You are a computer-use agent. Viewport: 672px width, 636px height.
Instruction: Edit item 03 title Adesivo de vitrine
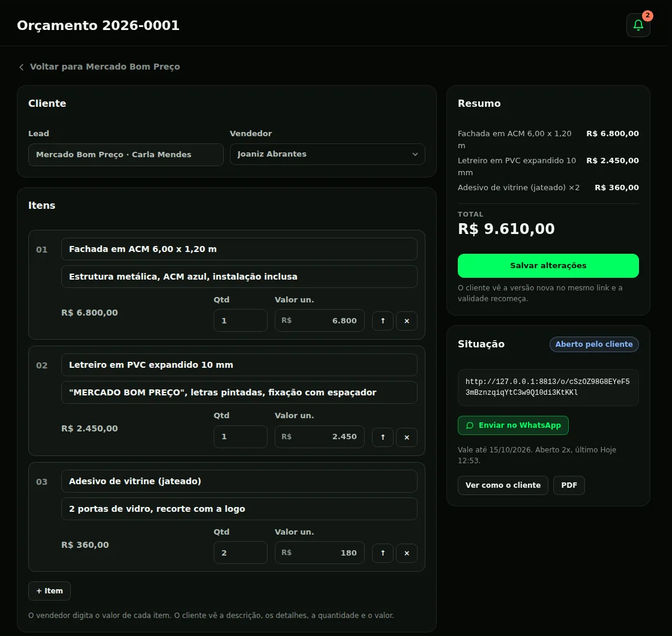click(x=239, y=481)
